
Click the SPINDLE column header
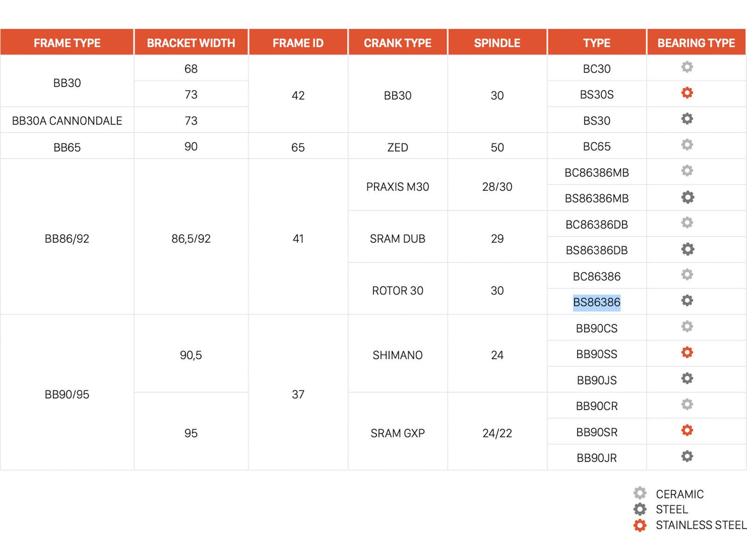click(497, 42)
